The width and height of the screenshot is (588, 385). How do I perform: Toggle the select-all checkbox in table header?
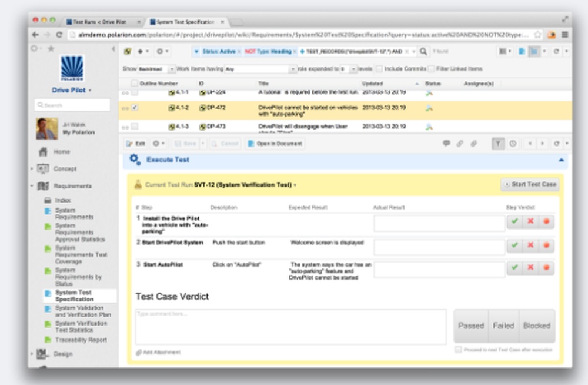click(134, 84)
